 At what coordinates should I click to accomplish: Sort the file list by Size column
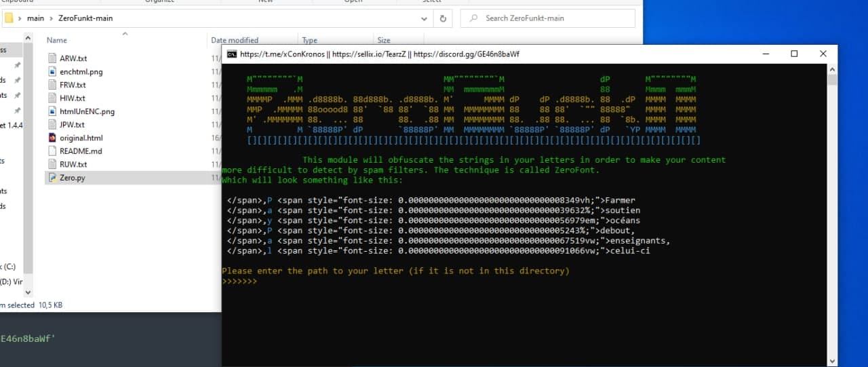(x=384, y=40)
